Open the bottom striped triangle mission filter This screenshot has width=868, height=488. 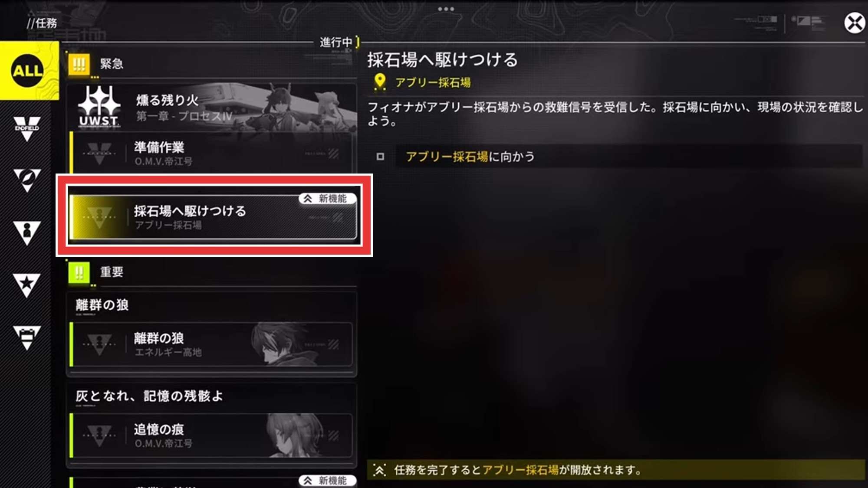click(x=27, y=337)
